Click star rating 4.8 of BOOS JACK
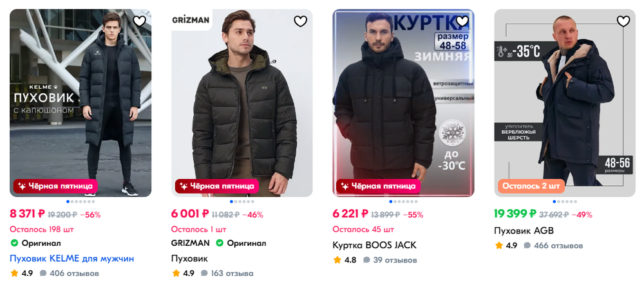Screen dimensions: 644x285 pos(345,260)
